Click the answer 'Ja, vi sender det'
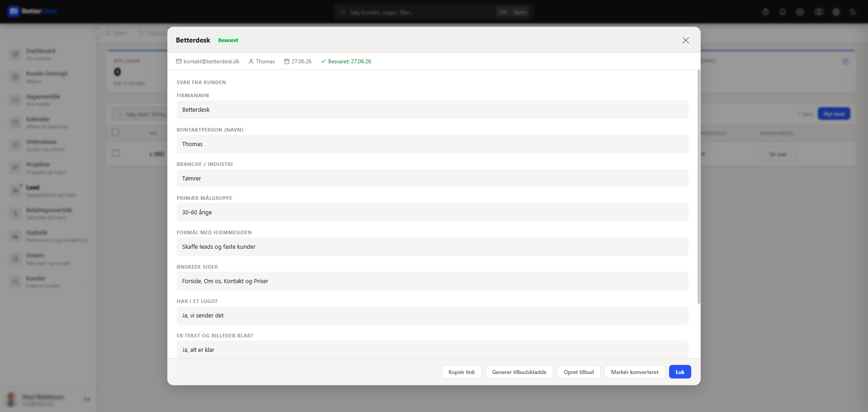This screenshot has height=412, width=868. (x=432, y=316)
